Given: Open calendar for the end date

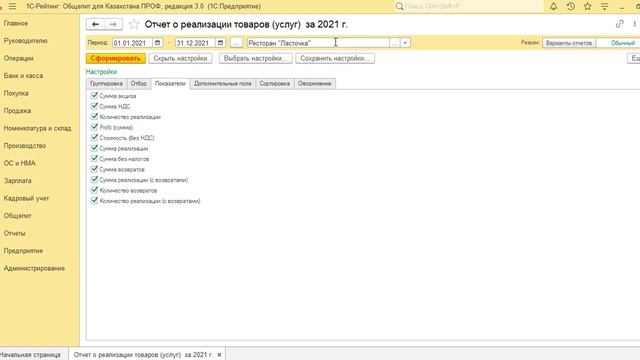Looking at the screenshot, I should point(220,42).
